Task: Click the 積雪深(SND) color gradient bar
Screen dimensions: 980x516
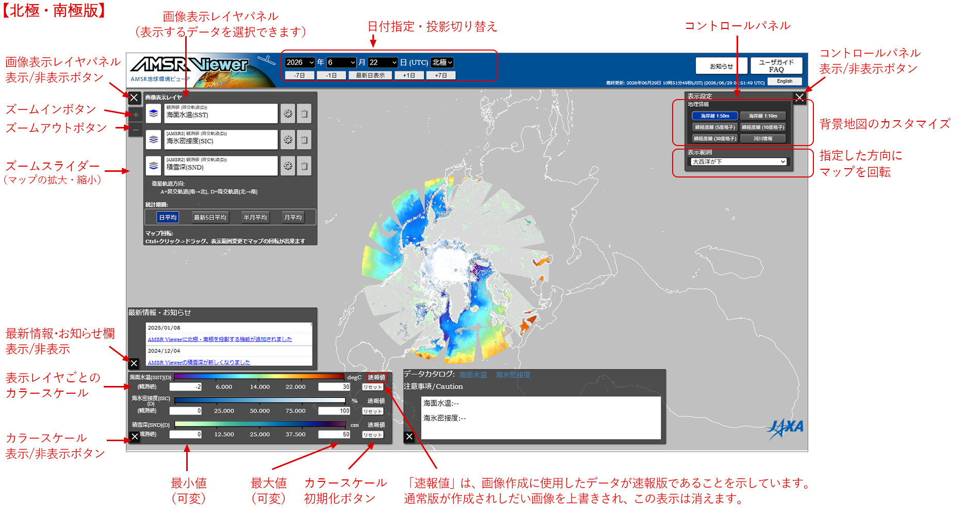Action: [259, 424]
